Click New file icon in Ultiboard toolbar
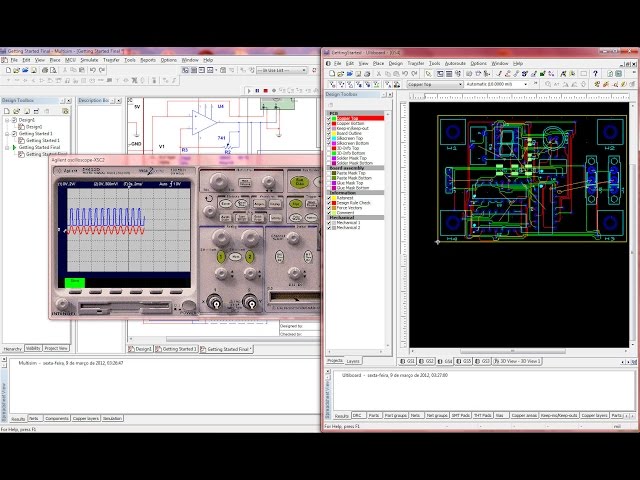 coord(332,73)
